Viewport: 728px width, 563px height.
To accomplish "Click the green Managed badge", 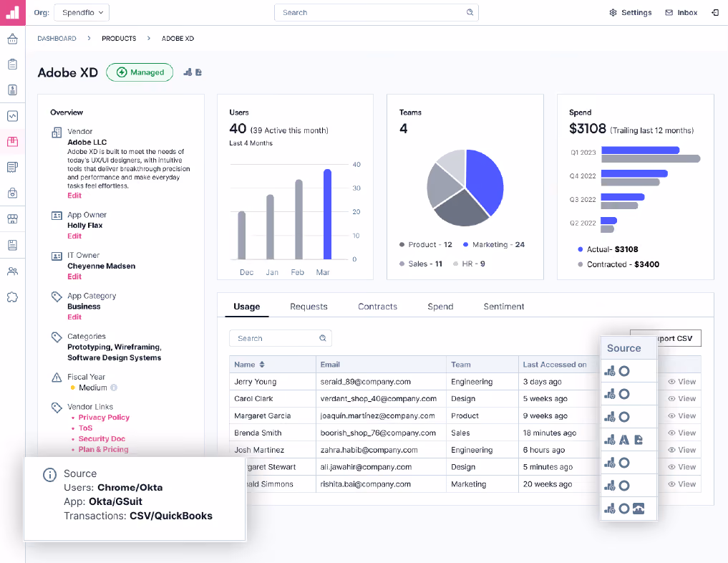I will [x=140, y=72].
